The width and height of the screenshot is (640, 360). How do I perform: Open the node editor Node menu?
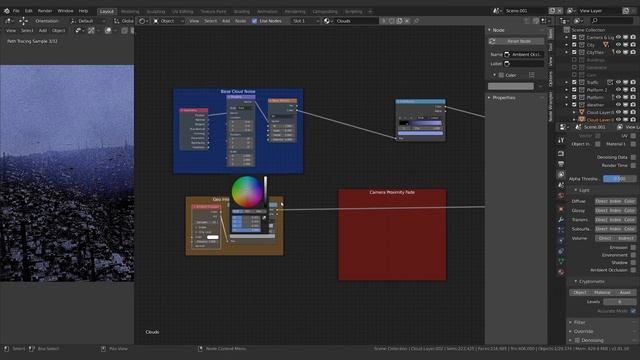[x=240, y=21]
